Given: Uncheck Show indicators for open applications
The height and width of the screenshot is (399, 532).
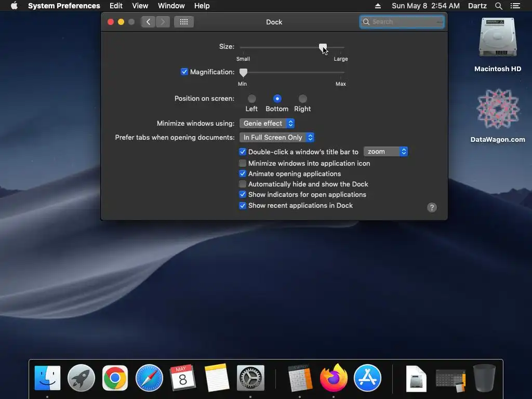Looking at the screenshot, I should [x=242, y=194].
